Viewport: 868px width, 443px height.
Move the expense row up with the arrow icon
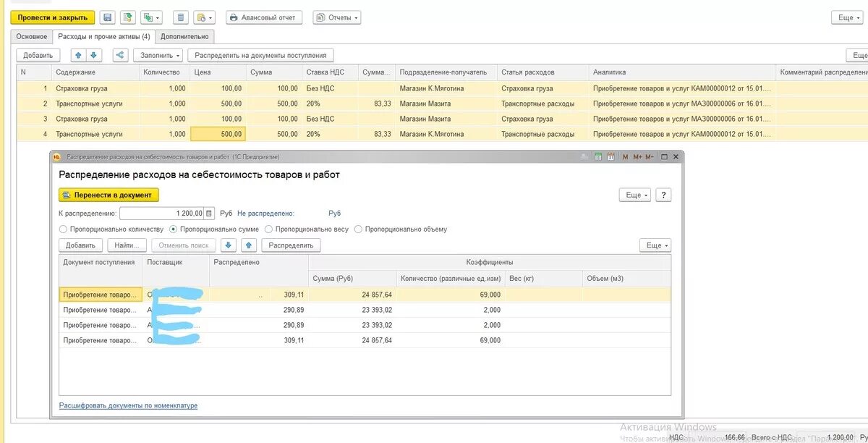78,55
